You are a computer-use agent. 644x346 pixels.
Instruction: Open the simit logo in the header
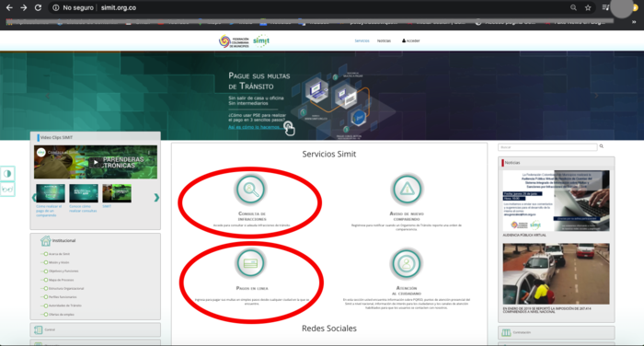(261, 40)
